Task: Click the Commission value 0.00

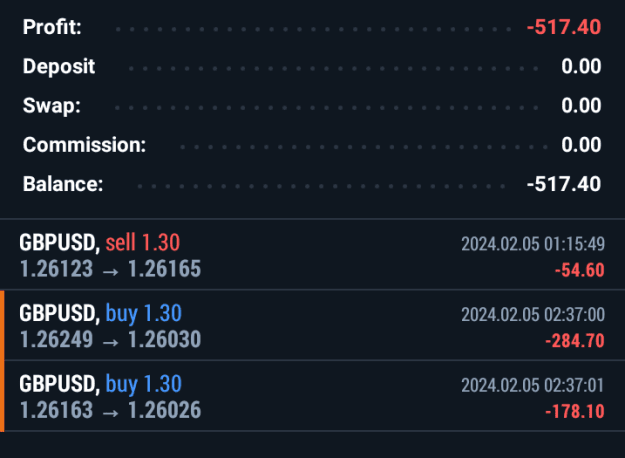Action: [581, 145]
